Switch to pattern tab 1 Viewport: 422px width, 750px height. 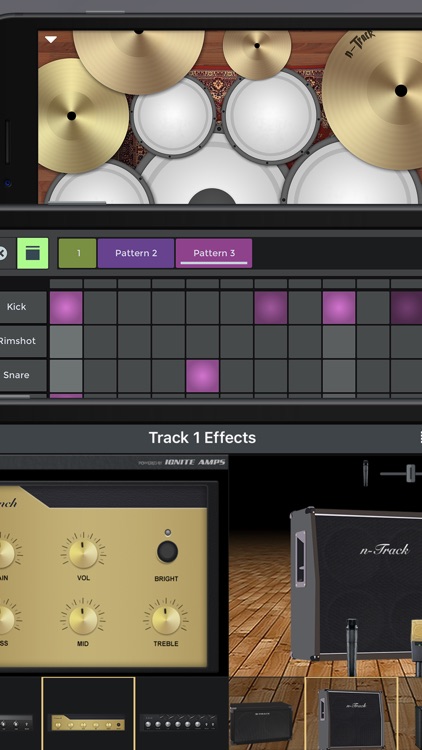tap(77, 253)
